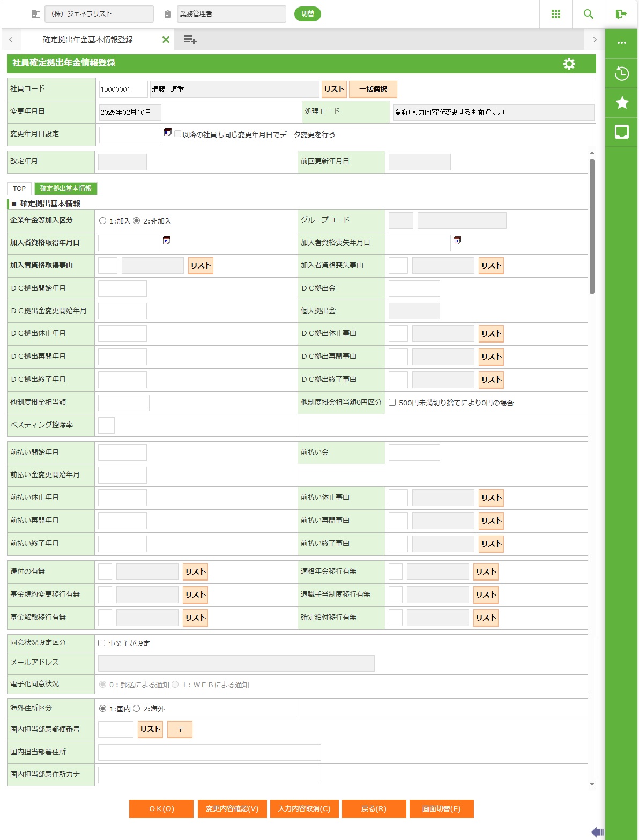Open リスト for ＤＣ拠出休止事由
This screenshot has width=639, height=840.
pyautogui.click(x=492, y=334)
